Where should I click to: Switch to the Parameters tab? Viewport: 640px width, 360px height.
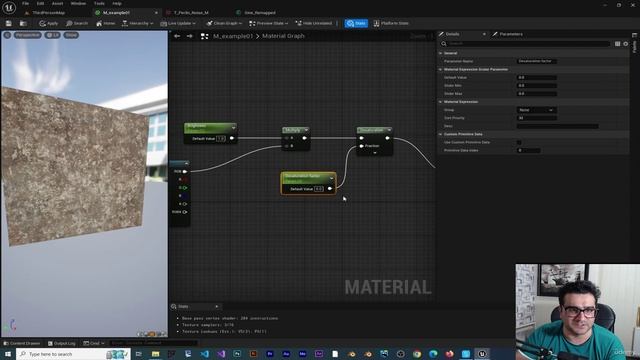coord(511,34)
